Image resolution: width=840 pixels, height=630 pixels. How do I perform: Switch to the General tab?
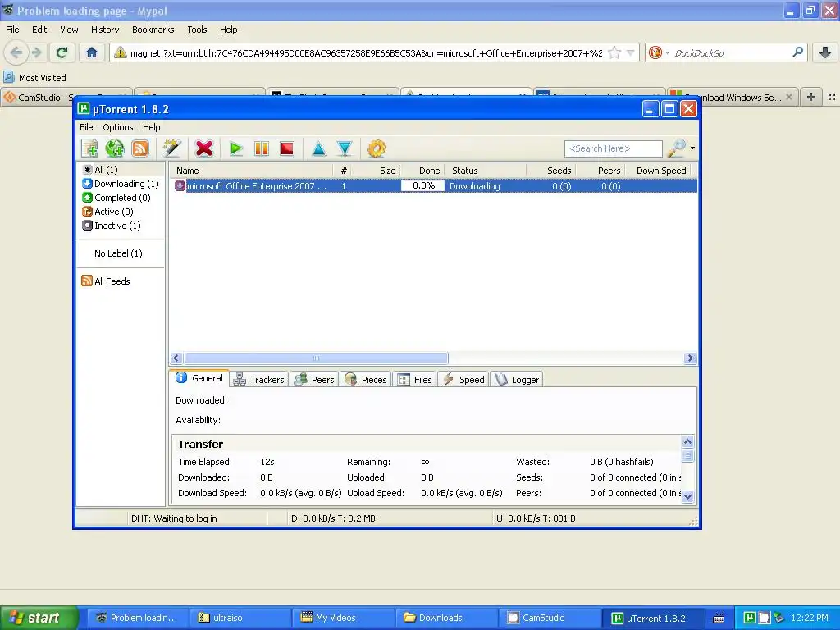click(200, 378)
